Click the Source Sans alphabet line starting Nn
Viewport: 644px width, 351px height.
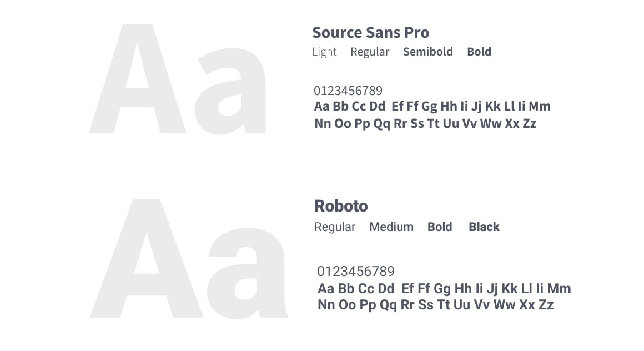click(x=425, y=123)
